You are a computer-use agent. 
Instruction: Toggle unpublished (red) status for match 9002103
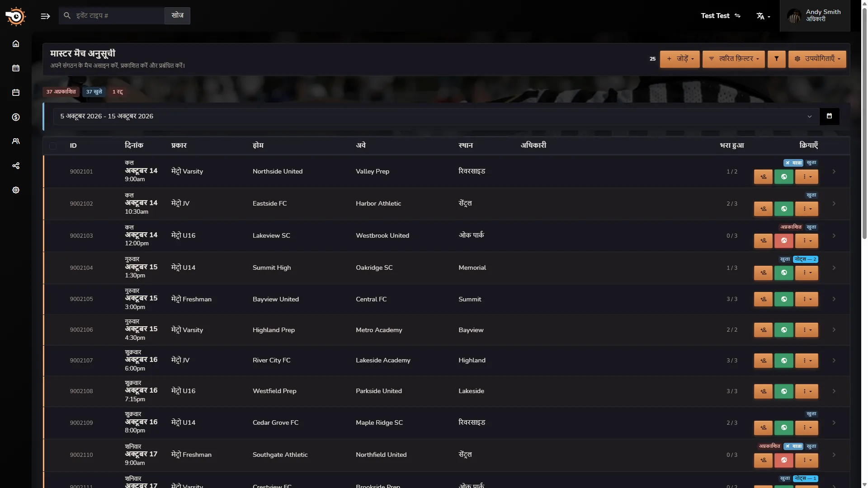(x=784, y=241)
